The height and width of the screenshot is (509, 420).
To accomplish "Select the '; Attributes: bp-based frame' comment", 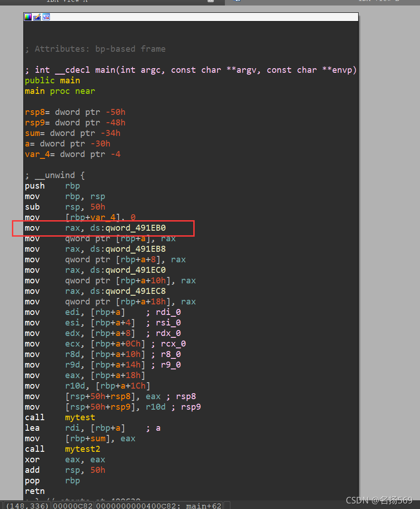I will [x=95, y=49].
